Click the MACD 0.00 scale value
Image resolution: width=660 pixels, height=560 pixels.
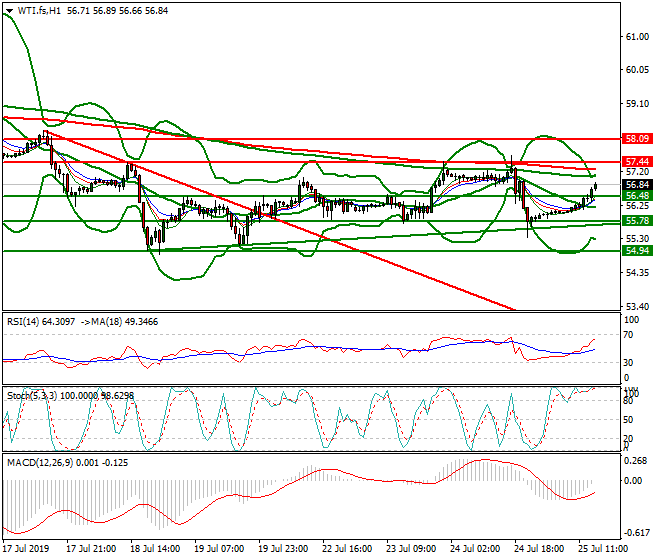pyautogui.click(x=633, y=481)
